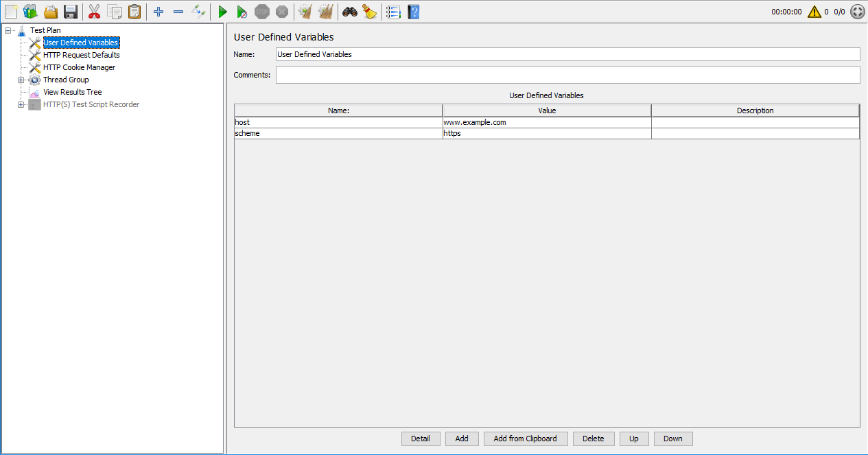The width and height of the screenshot is (868, 455).
Task: Click the Save floppy disk icon
Action: coord(71,12)
